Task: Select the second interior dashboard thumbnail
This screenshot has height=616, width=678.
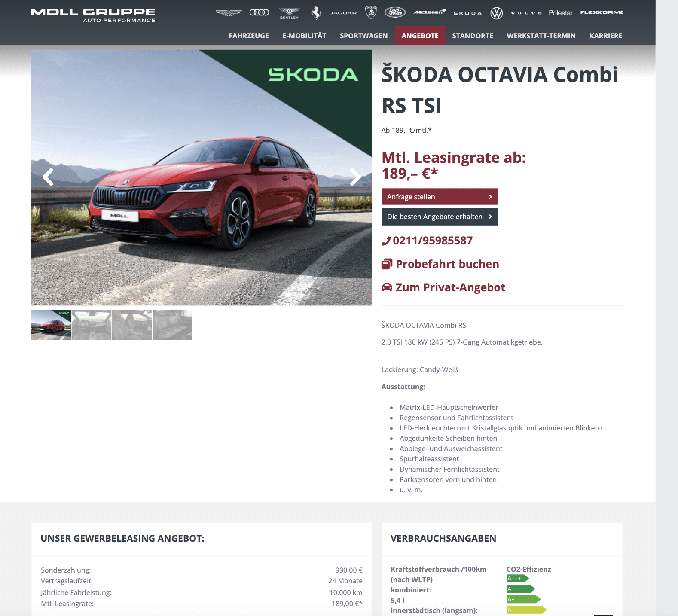Action: pos(92,325)
